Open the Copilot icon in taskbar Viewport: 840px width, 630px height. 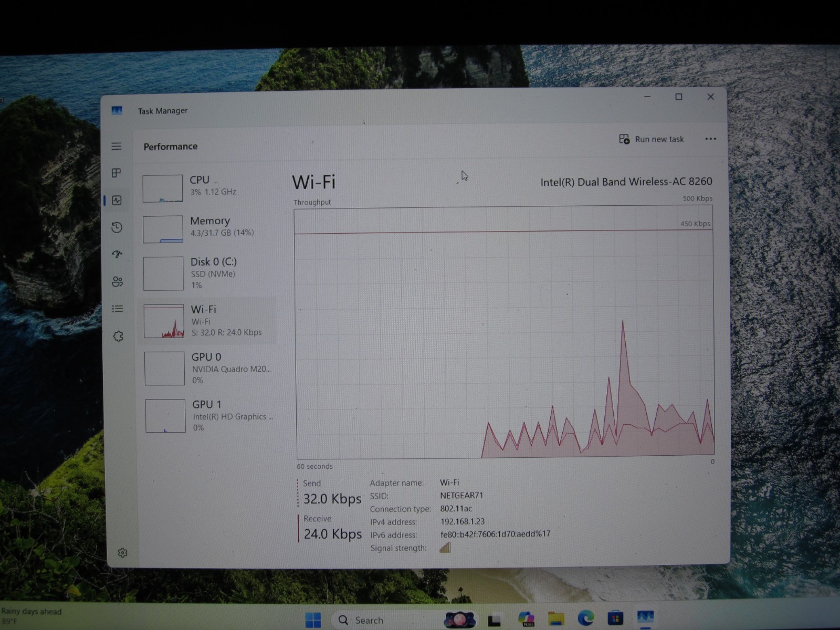(x=526, y=619)
